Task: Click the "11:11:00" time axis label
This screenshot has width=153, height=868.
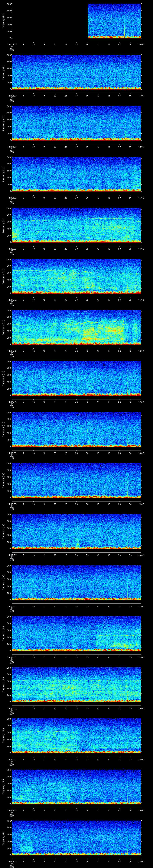Action: 12,147
